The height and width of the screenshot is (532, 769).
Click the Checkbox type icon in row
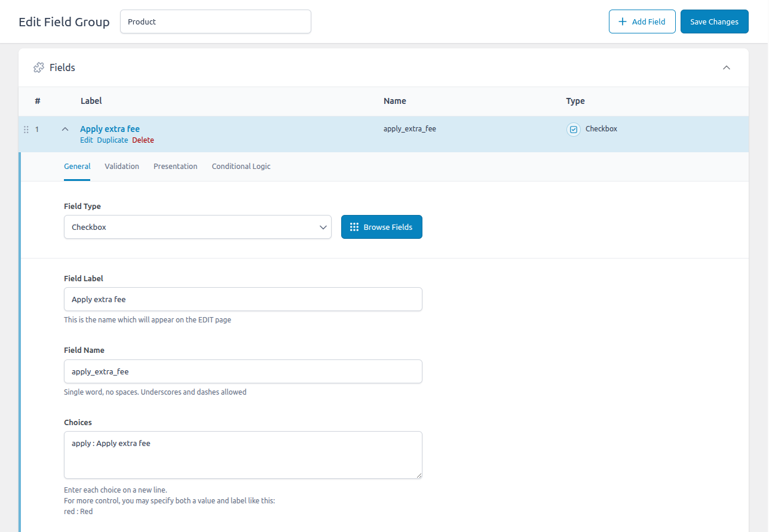click(x=573, y=130)
